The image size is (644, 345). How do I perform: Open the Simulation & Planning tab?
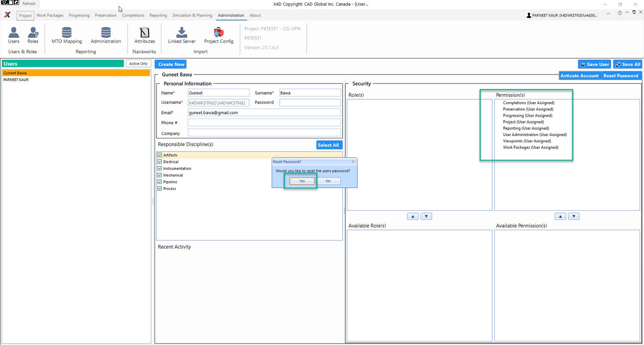coord(192,15)
